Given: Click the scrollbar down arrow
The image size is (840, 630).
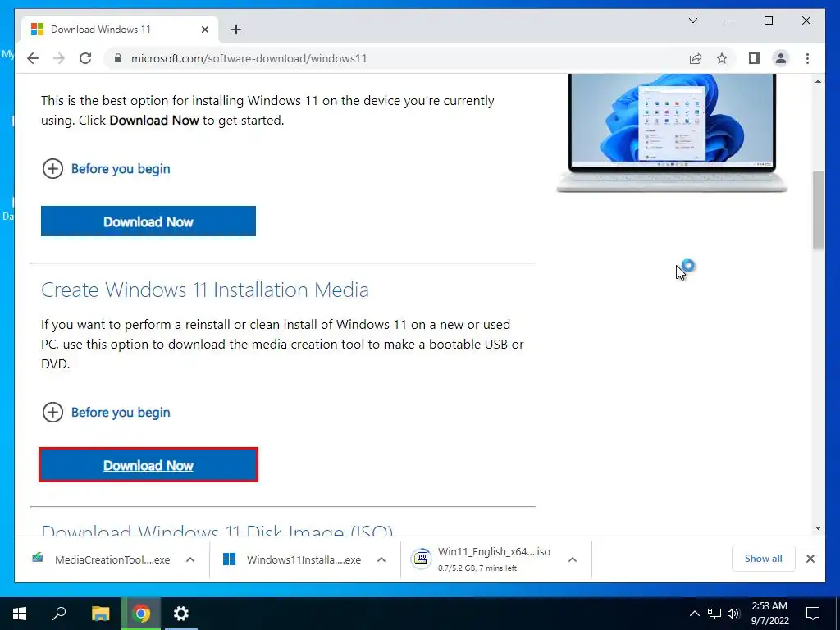Looking at the screenshot, I should coord(818,528).
